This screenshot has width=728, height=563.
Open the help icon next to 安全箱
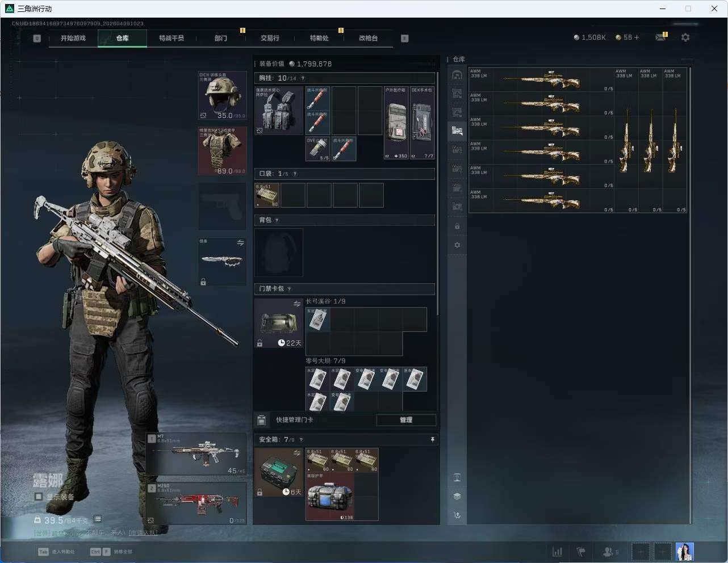click(x=301, y=440)
